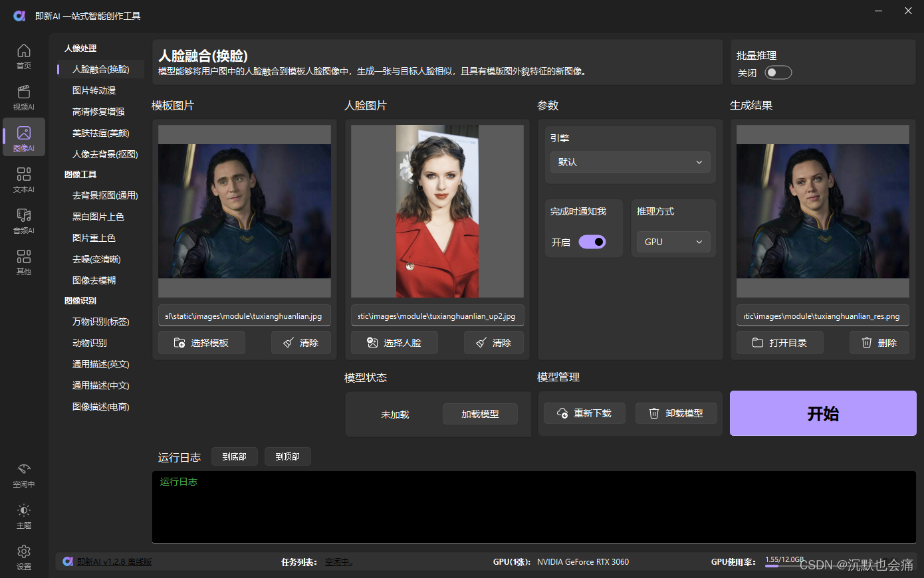Open the 引擎 默认 dropdown
The width and height of the screenshot is (924, 578).
point(630,162)
